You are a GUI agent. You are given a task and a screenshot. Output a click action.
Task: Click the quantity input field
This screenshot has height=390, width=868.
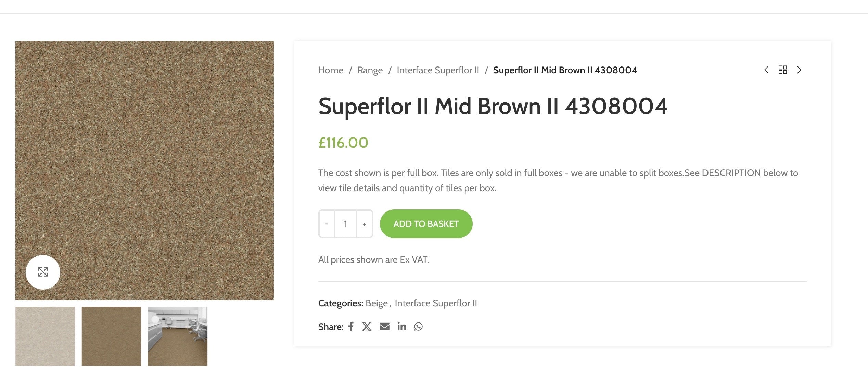click(x=345, y=223)
